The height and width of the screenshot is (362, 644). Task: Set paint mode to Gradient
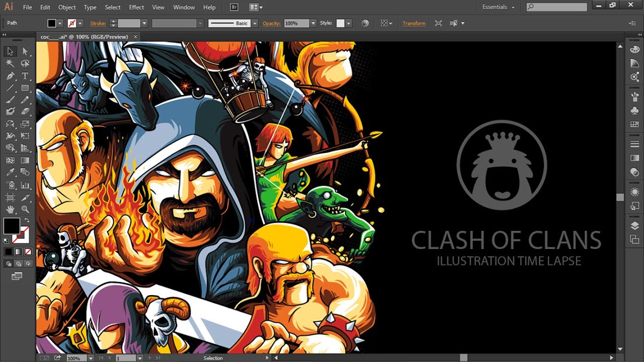(x=18, y=251)
